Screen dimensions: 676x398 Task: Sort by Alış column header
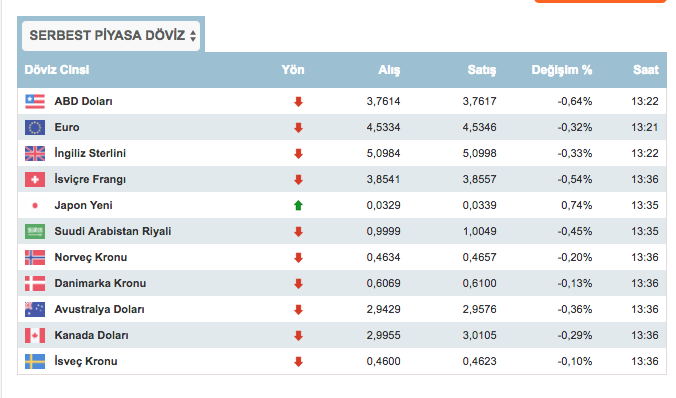coord(389,70)
